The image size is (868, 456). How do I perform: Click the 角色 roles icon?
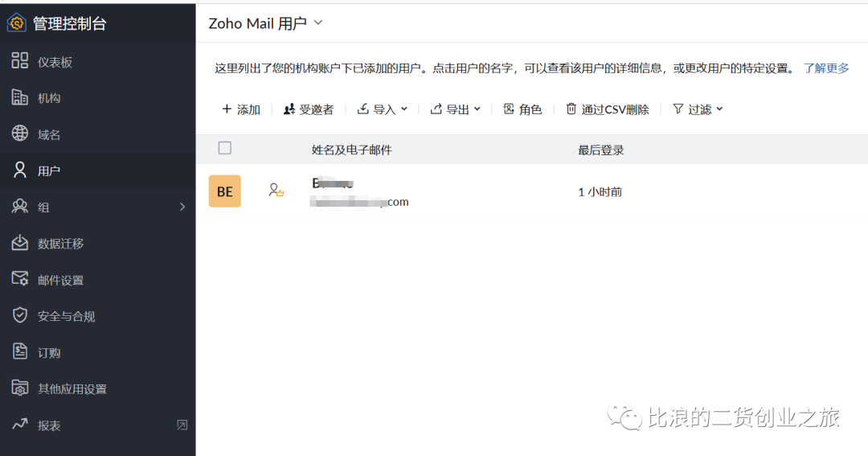509,109
